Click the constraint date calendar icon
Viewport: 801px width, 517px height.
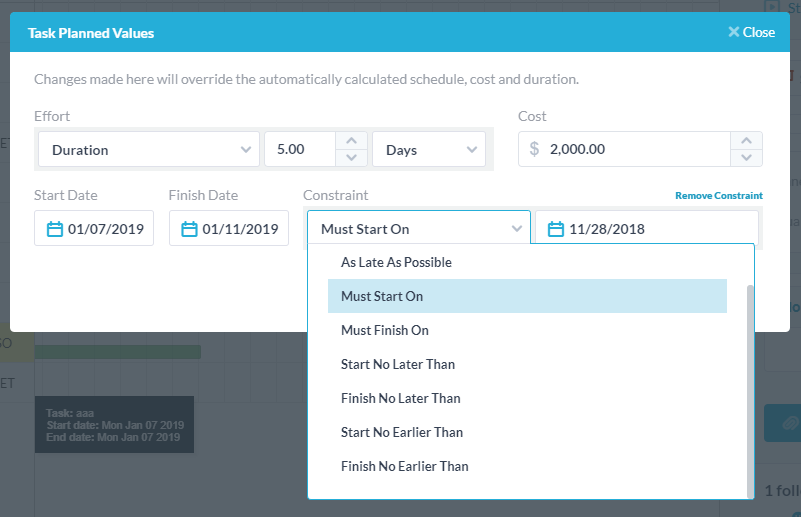point(556,229)
